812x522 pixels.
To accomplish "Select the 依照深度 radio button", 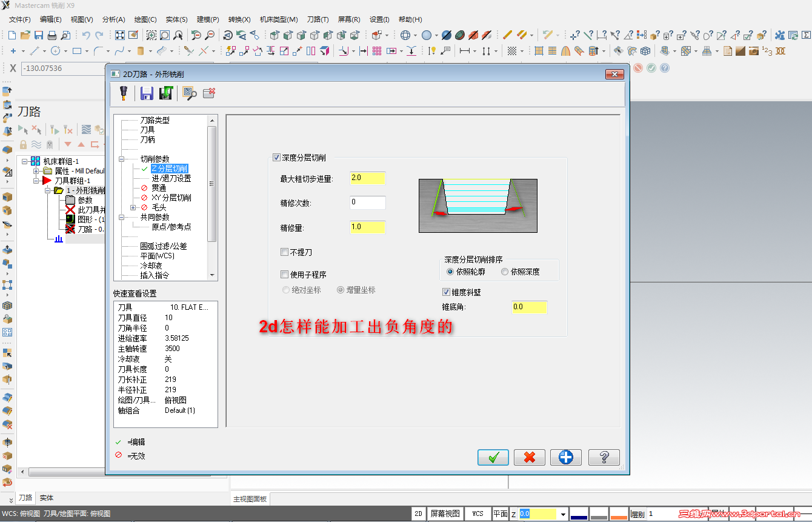I will click(505, 272).
